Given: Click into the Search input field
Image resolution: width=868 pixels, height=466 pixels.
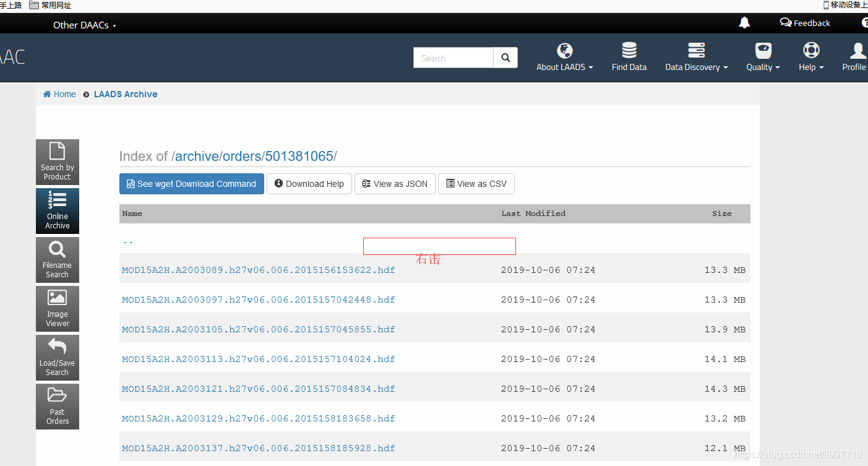Looking at the screenshot, I should (x=453, y=58).
